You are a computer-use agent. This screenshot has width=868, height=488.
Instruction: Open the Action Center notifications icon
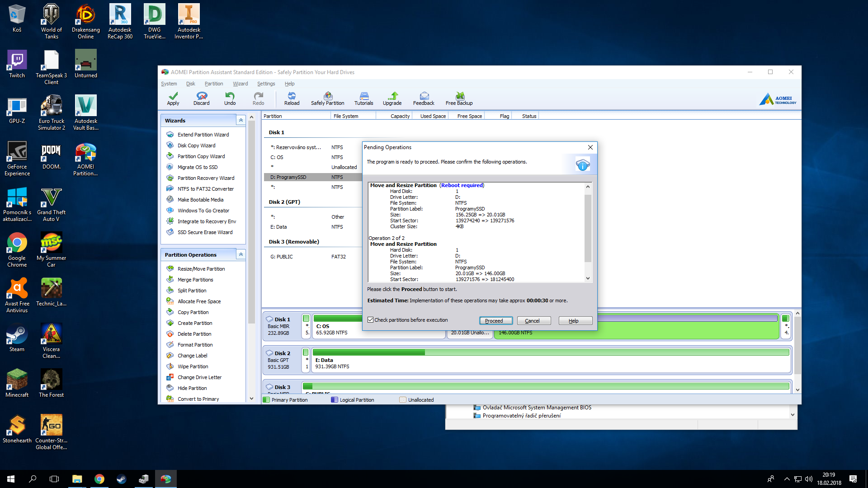(x=853, y=479)
